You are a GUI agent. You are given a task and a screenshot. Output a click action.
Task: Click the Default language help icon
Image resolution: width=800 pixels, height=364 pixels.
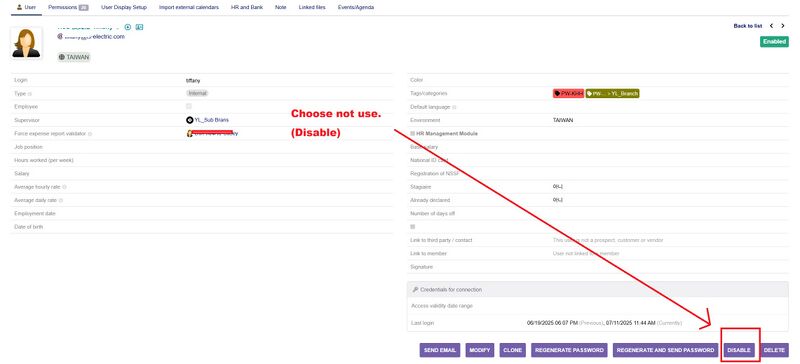(x=454, y=107)
